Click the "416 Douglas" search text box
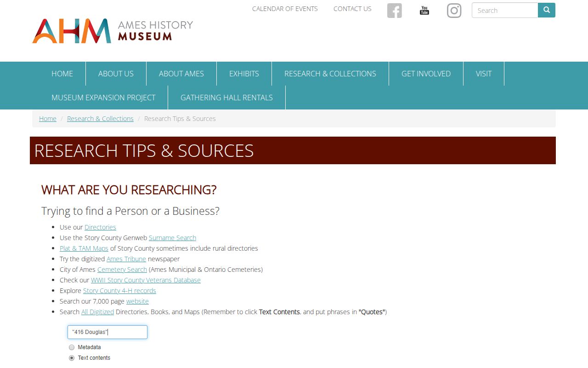Viewport: 588px width, 368px height. 107,332
